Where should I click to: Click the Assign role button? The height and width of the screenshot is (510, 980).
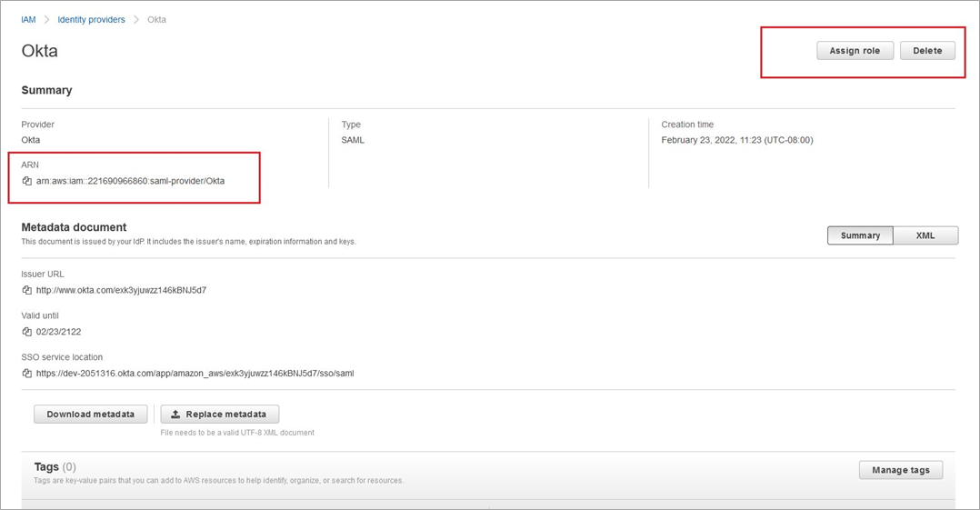pyautogui.click(x=855, y=51)
